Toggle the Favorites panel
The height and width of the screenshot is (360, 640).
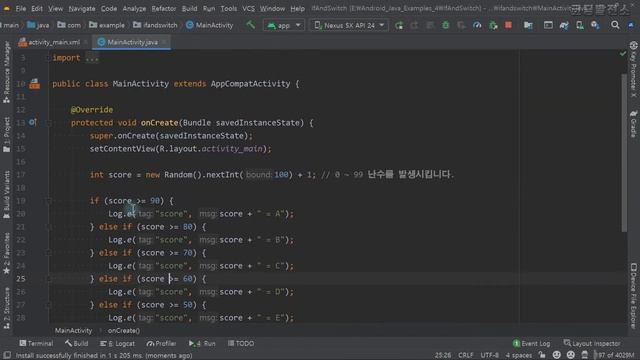(6, 253)
